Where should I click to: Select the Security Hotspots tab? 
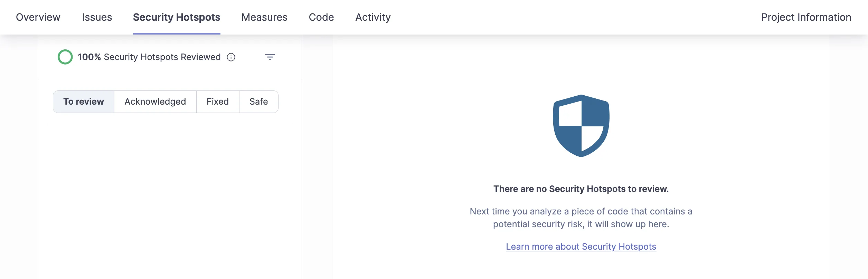tap(177, 17)
